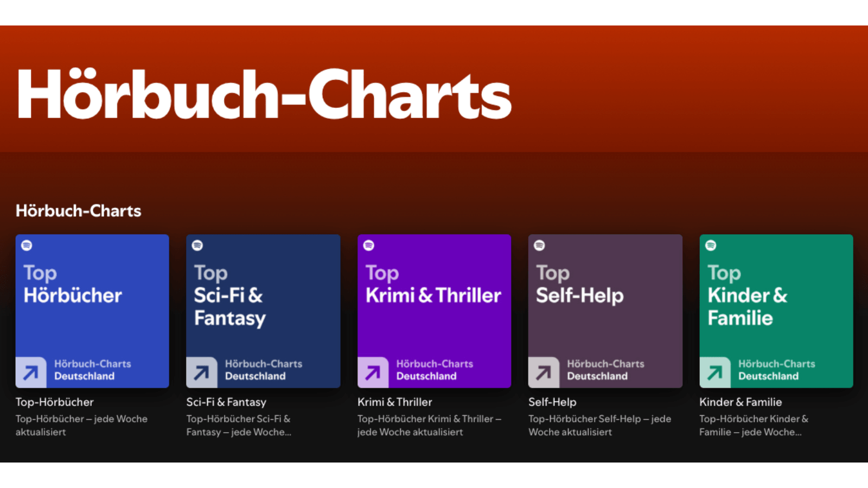Open the Krimi & Thriller playlist link

394,402
